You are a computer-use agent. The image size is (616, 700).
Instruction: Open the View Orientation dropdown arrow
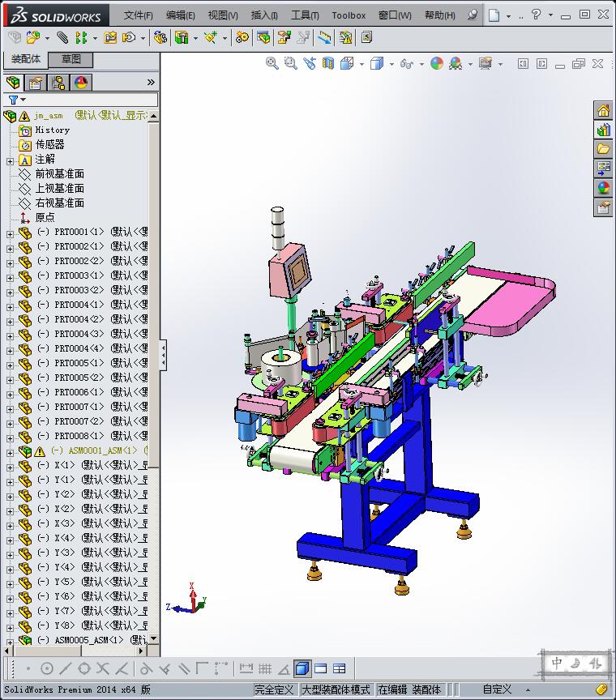pos(361,64)
